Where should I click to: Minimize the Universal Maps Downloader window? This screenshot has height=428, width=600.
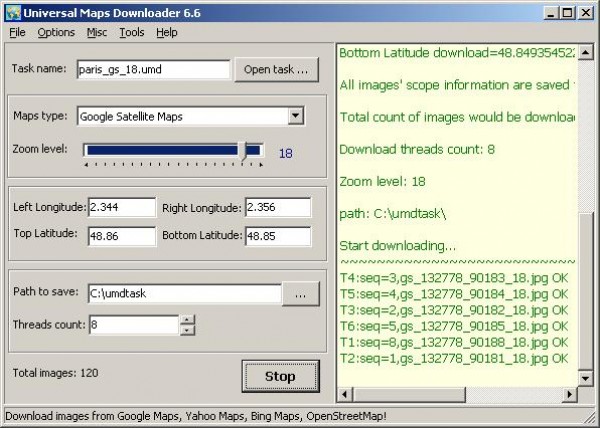click(x=551, y=13)
